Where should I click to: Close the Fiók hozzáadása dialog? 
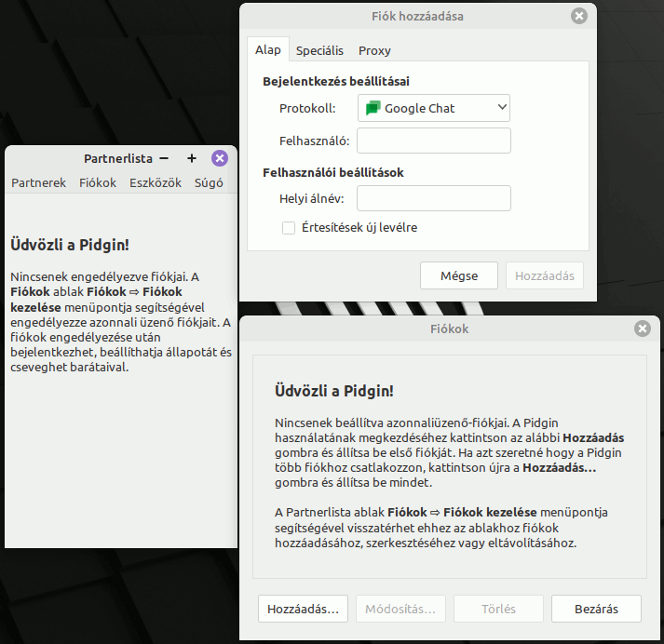[579, 17]
